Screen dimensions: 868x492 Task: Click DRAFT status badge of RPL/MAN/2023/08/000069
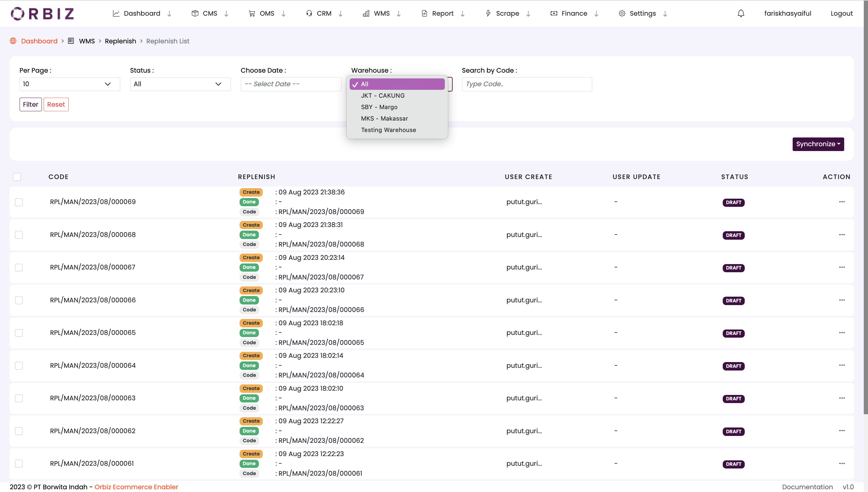[x=734, y=202]
